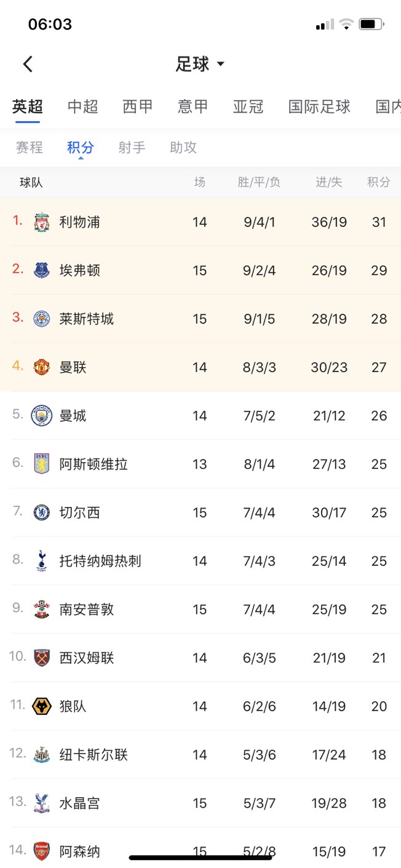Tap the Chelsea club crest
The image size is (401, 868).
(x=42, y=512)
